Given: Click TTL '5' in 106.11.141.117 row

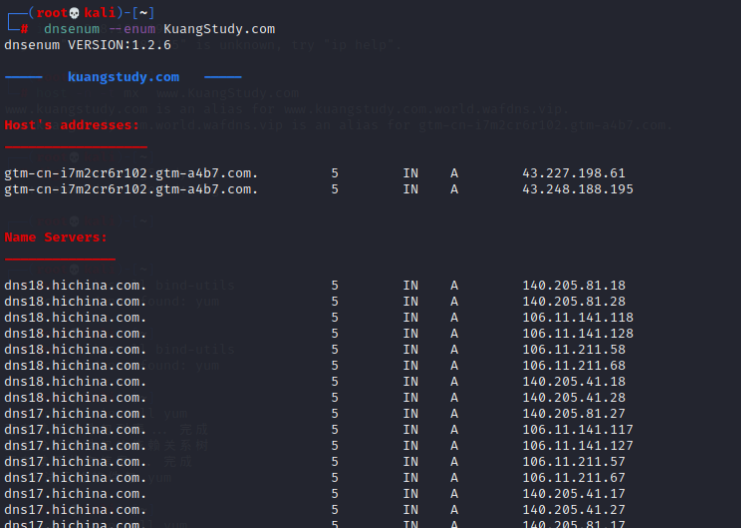Looking at the screenshot, I should (335, 430).
